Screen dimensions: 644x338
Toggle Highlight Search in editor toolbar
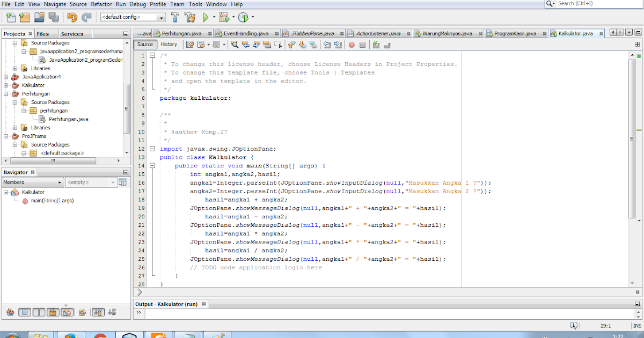[267, 45]
